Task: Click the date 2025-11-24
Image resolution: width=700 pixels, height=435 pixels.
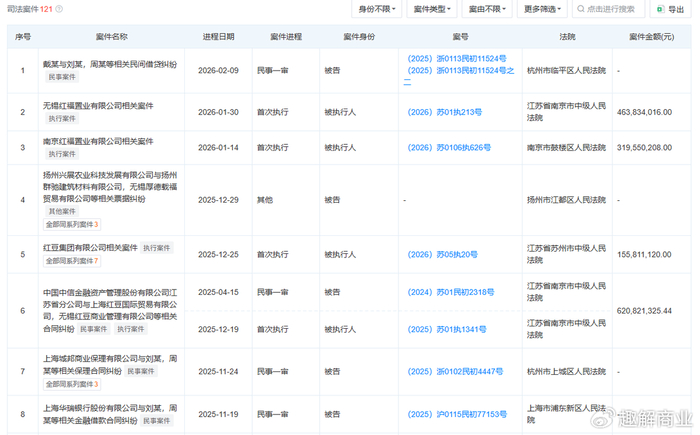Action: pos(218,372)
